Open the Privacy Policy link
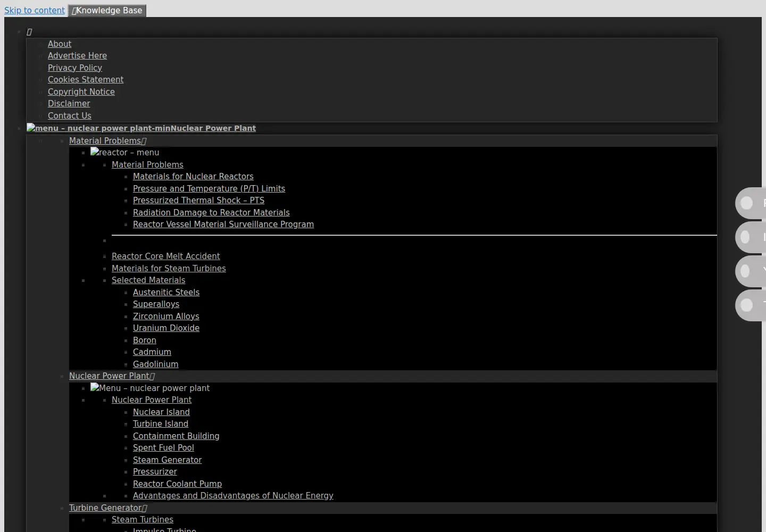Image resolution: width=766 pixels, height=532 pixels. [75, 68]
